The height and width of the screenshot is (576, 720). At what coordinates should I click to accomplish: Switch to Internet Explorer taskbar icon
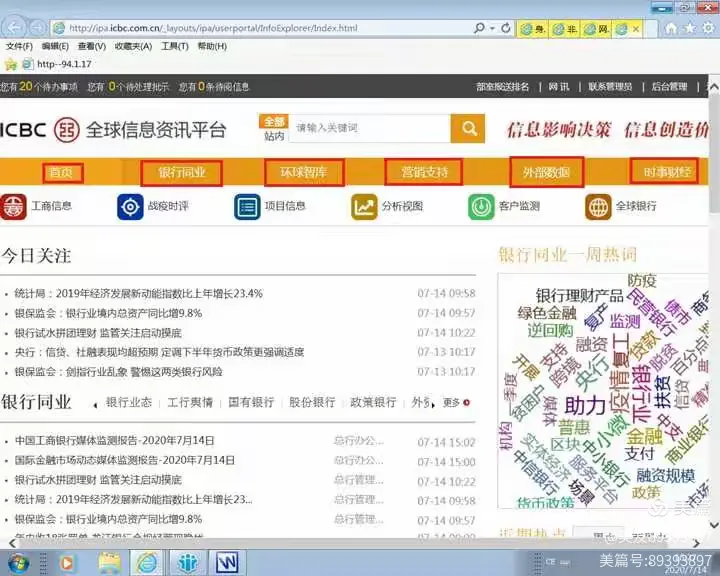146,563
